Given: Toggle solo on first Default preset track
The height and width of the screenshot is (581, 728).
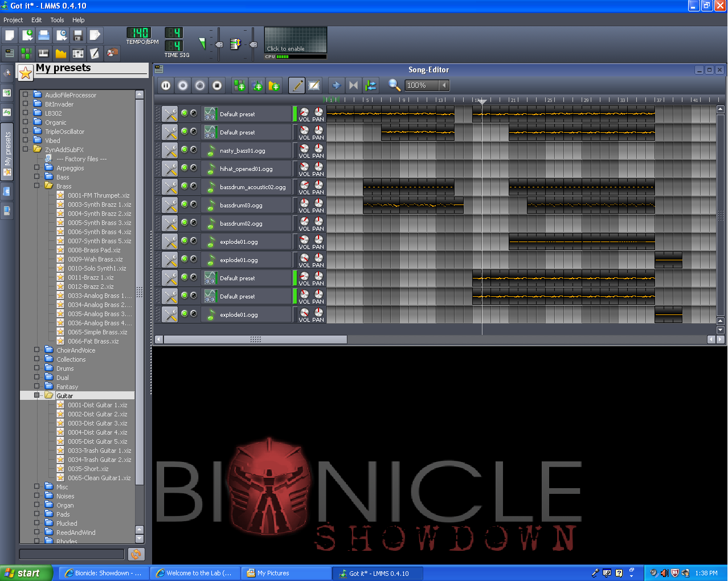Looking at the screenshot, I should tap(194, 113).
